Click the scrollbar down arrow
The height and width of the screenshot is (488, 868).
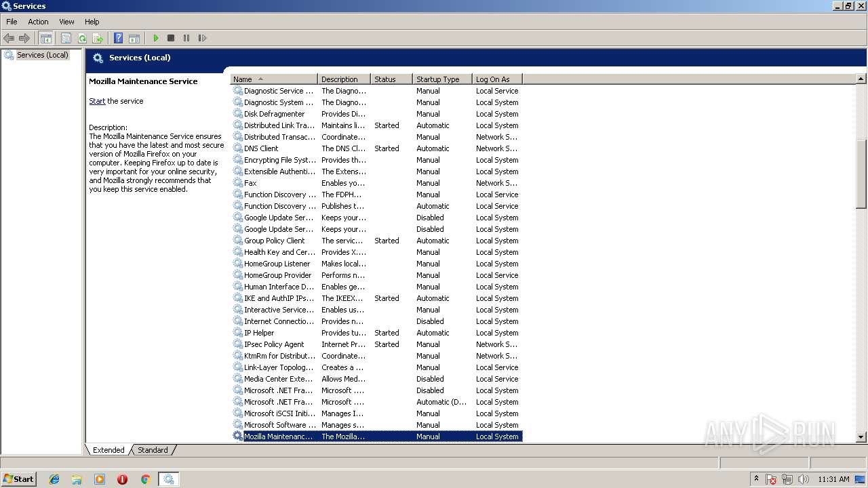click(x=861, y=437)
